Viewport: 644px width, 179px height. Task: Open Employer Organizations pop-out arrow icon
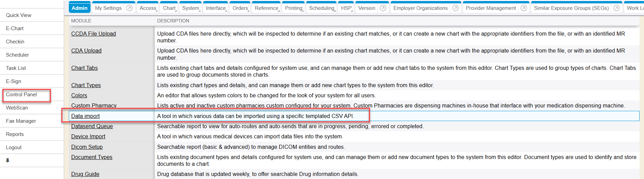pos(455,8)
